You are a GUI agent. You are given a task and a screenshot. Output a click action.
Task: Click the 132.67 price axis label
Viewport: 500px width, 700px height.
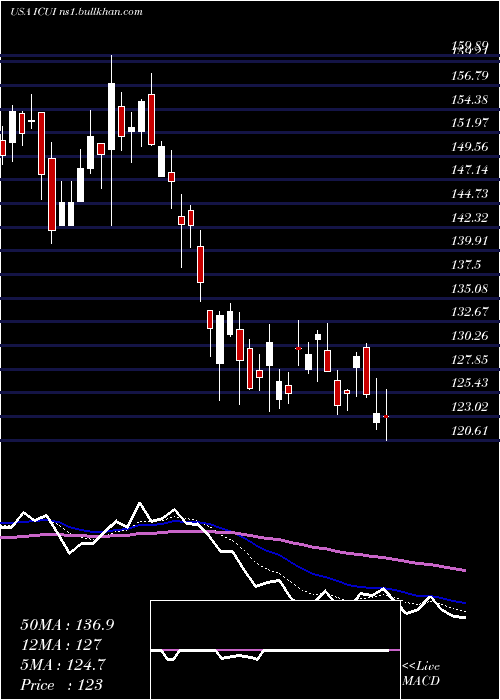[468, 312]
